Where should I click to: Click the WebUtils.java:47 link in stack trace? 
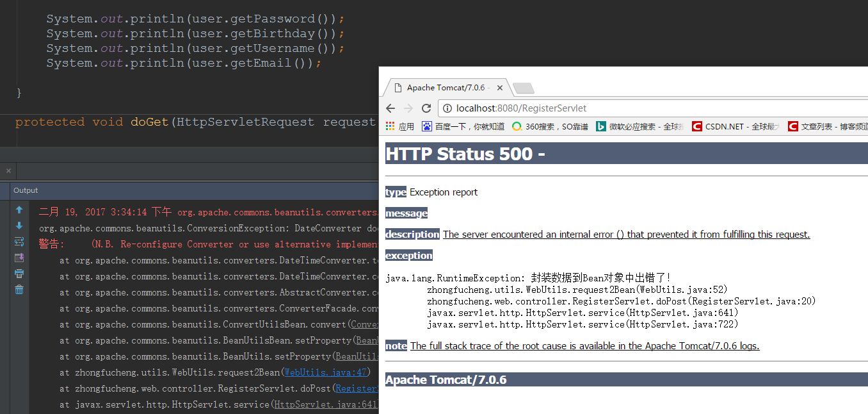[325, 372]
